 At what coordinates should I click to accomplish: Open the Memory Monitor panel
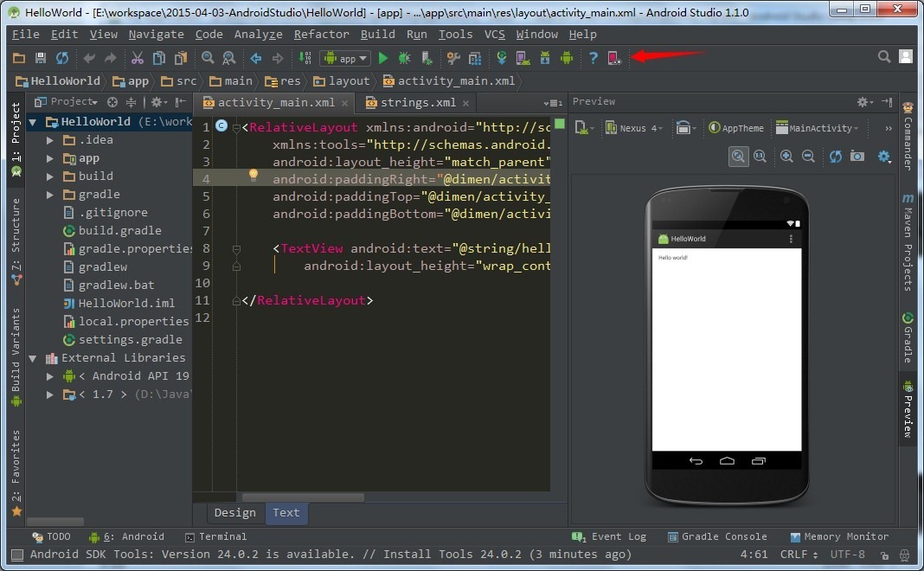(x=839, y=536)
